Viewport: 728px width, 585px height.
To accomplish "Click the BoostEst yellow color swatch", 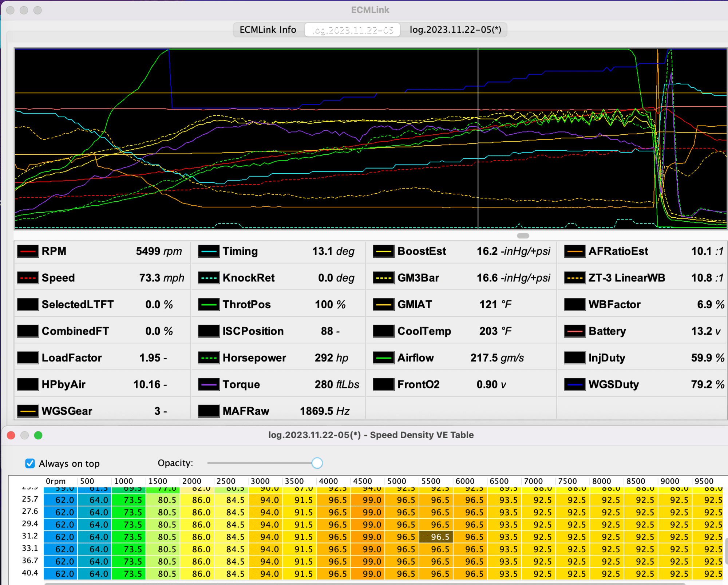I will [384, 251].
